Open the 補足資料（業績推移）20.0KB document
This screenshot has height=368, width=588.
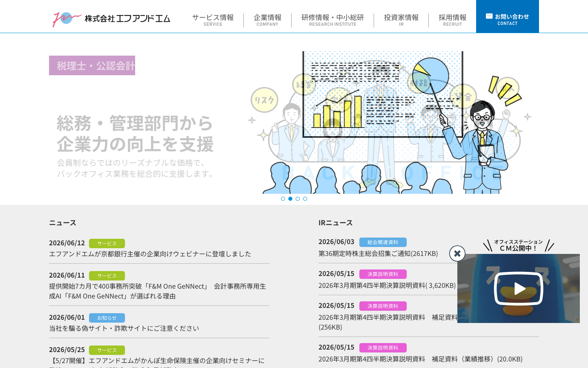pos(421,359)
